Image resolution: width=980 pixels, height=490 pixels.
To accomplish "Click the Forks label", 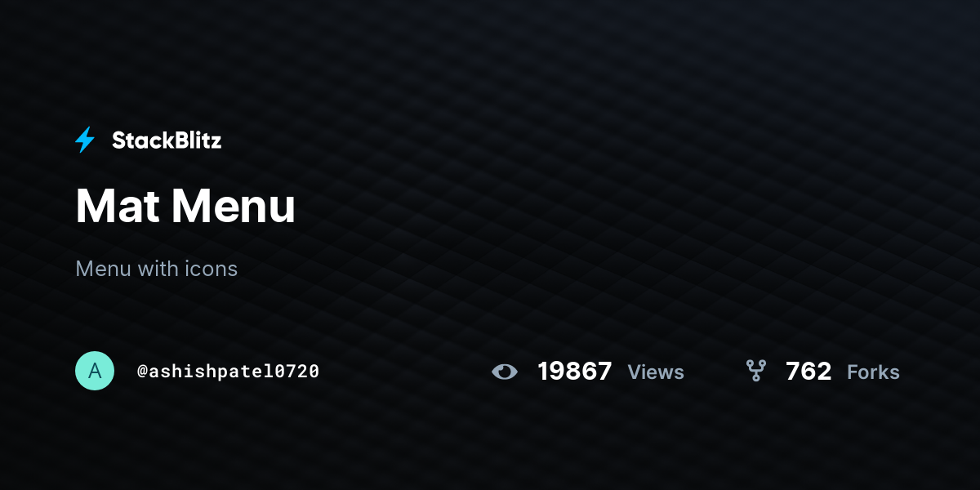I will (x=873, y=372).
